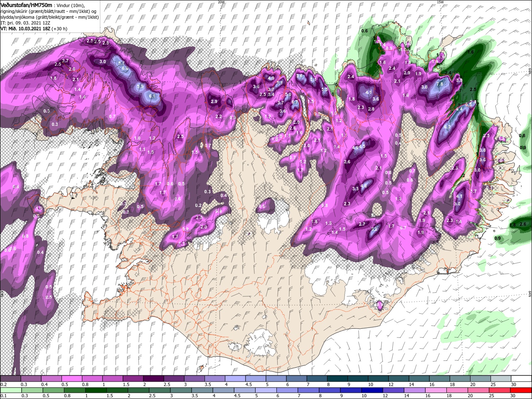The height and width of the screenshot is (399, 532).
Task: Select upper legend swatch between 25 and 30
Action: (x=501, y=379)
